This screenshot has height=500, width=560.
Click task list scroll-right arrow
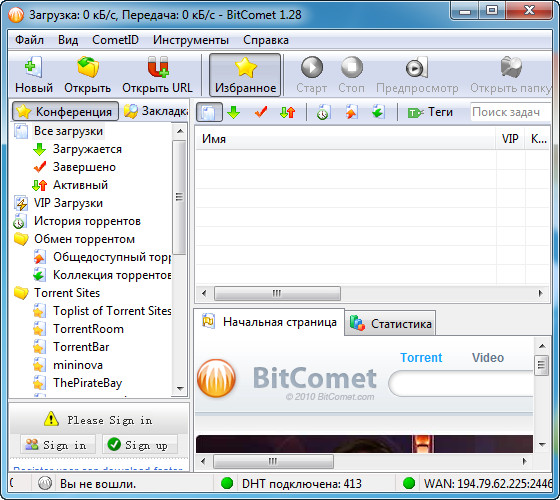click(540, 294)
